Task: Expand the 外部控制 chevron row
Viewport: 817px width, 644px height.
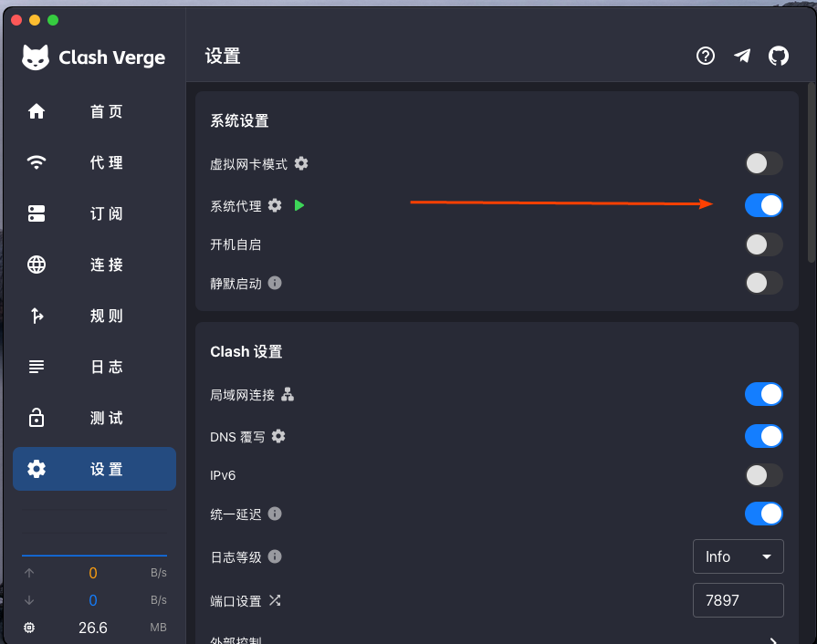Action: (497, 639)
